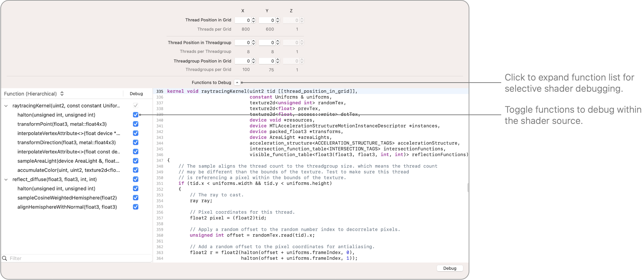Toggle debug checkbox for transformPoint function
The image size is (644, 280).
point(135,124)
